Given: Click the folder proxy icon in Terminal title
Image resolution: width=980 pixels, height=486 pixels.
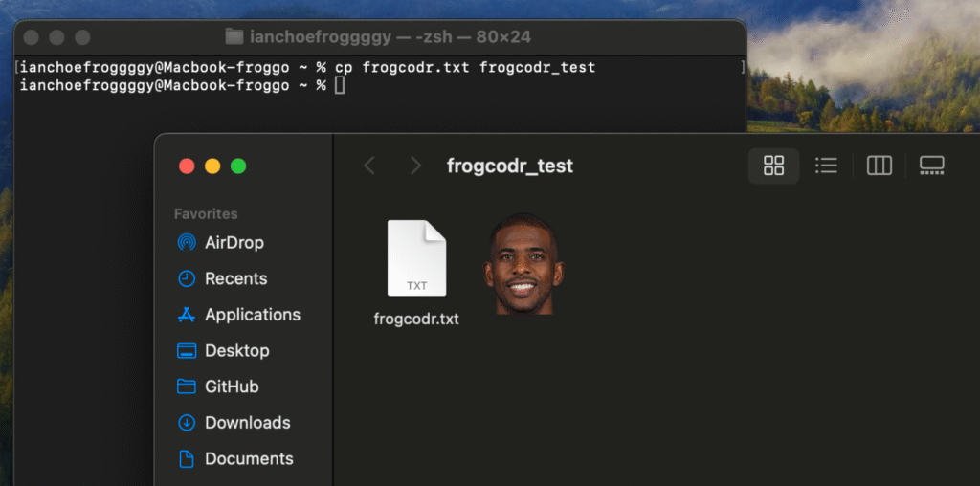Looking at the screenshot, I should click(234, 37).
